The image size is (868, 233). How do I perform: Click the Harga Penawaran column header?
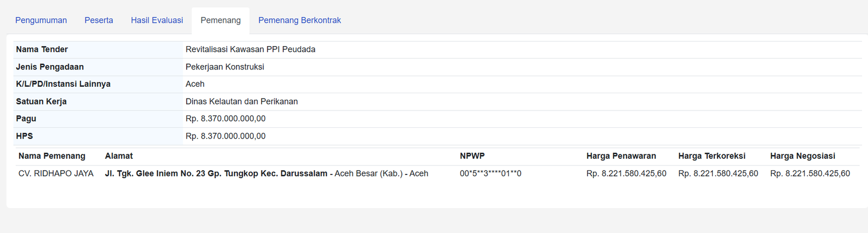621,156
